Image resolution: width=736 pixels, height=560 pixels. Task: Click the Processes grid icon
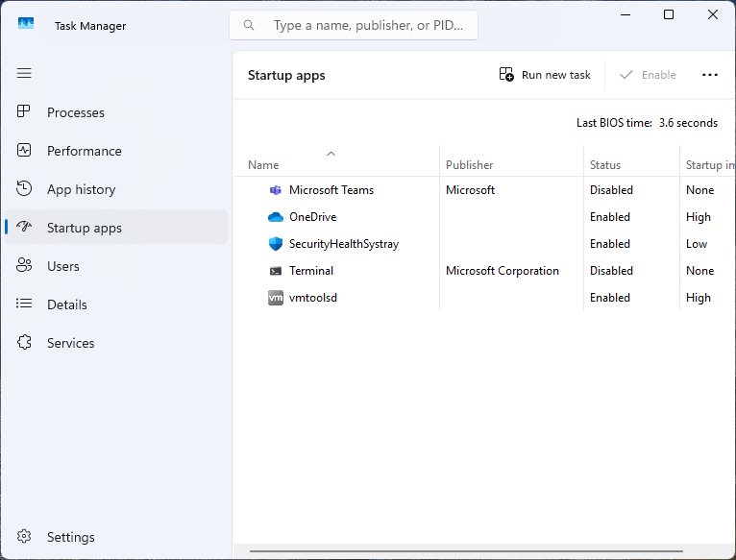coord(23,111)
